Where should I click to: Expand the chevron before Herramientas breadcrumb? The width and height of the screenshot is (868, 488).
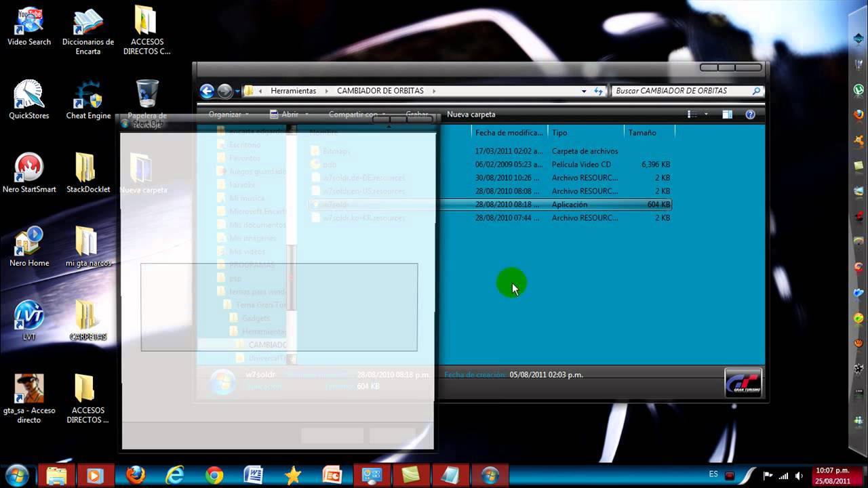coord(260,91)
